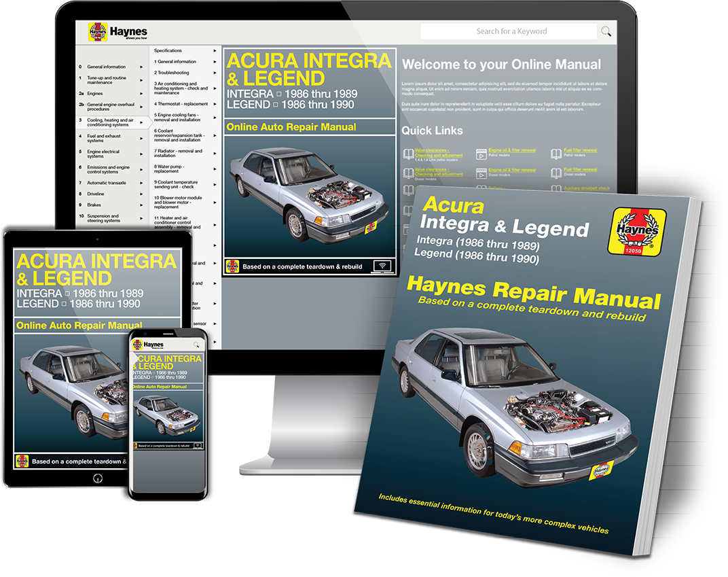The height and width of the screenshot is (577, 728).
Task: Expand the Brakes chapter arrow
Action: tap(141, 205)
